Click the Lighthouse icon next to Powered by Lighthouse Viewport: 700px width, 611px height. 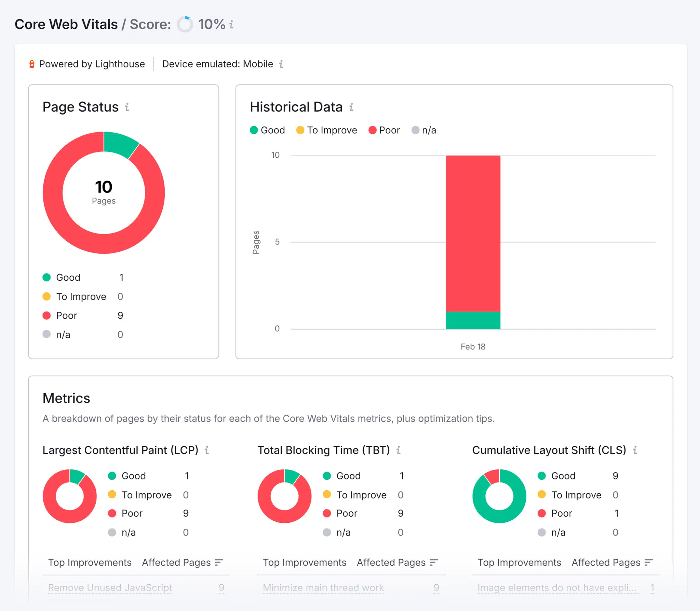(x=32, y=64)
